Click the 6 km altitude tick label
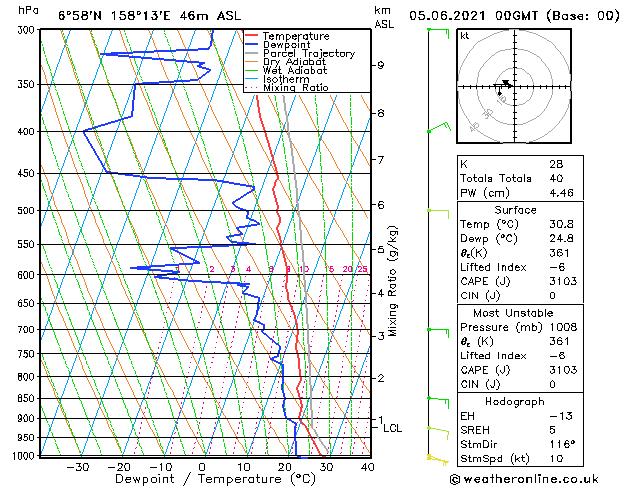Screen dimensions: 629x486 tap(381, 205)
